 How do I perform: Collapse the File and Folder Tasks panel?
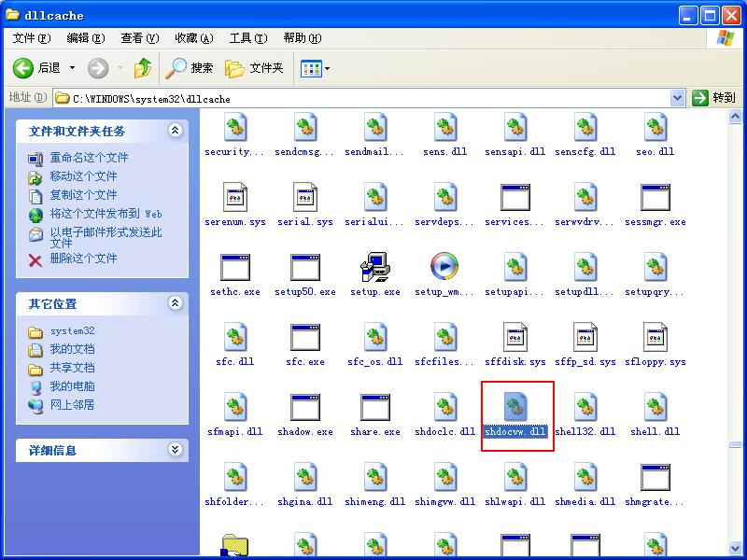(175, 130)
